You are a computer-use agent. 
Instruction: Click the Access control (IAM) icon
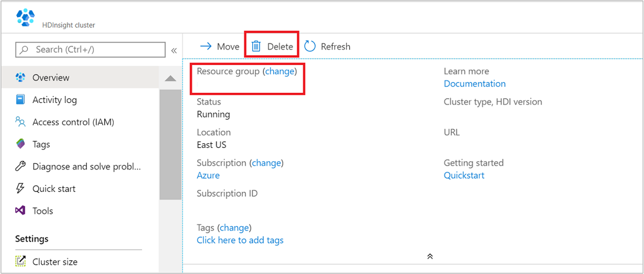[x=20, y=122]
